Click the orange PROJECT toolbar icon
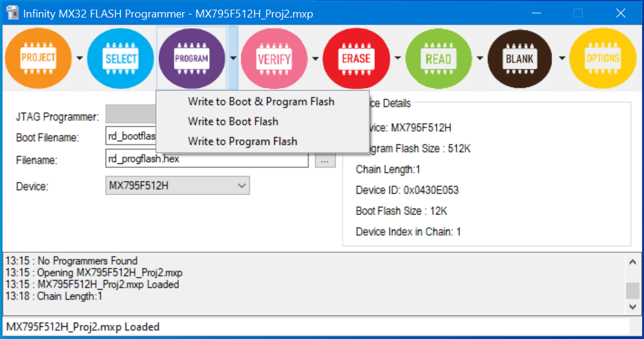Viewport: 644px width, 339px height. coord(38,59)
